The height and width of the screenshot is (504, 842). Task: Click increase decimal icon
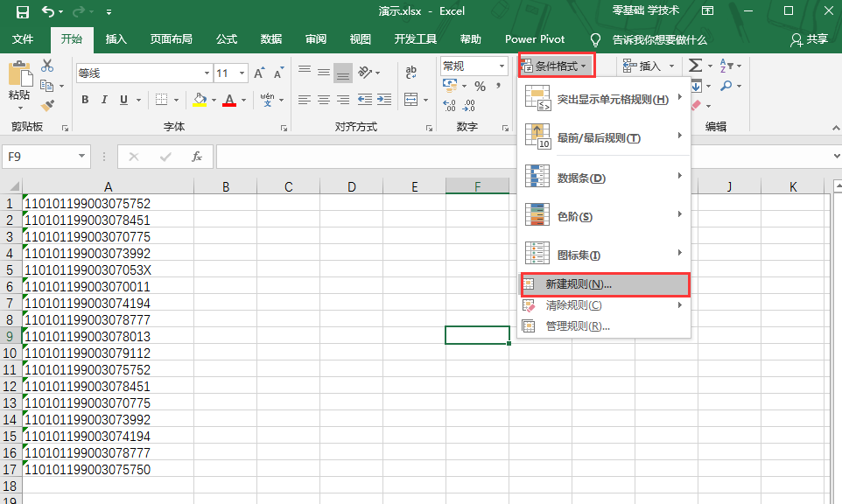pos(450,106)
